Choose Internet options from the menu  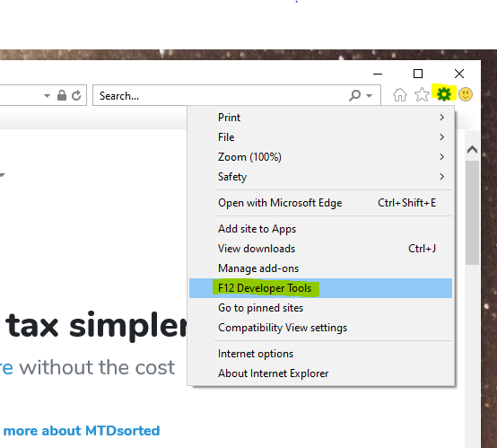tap(320, 354)
